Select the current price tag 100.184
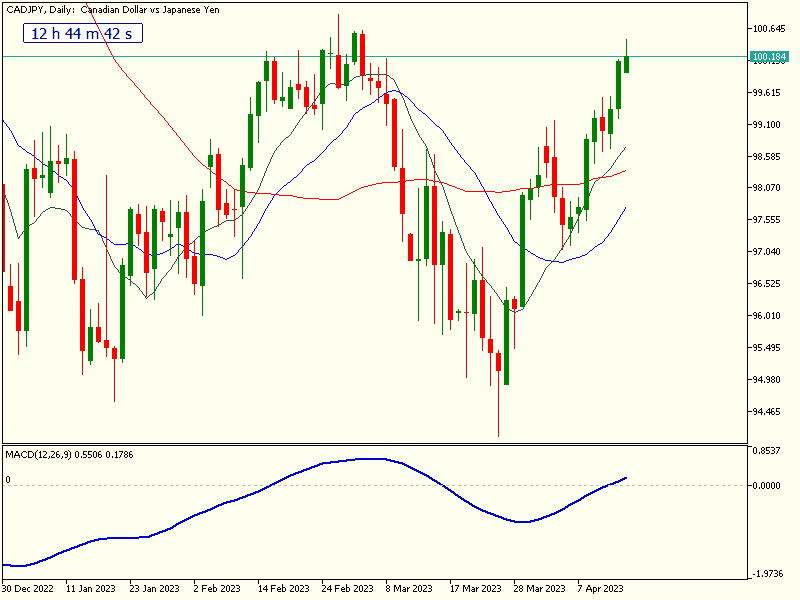 [768, 56]
